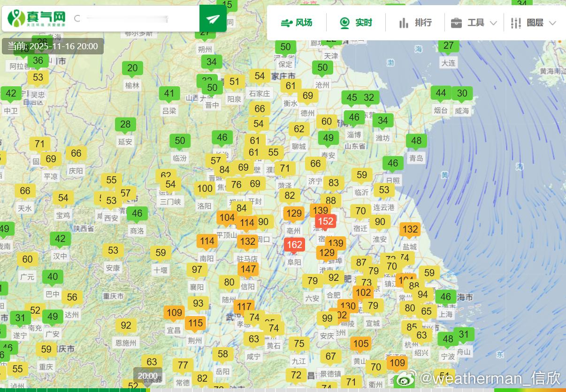Select the 46 marker at 上海
The image size is (566, 392).
pos(445,297)
